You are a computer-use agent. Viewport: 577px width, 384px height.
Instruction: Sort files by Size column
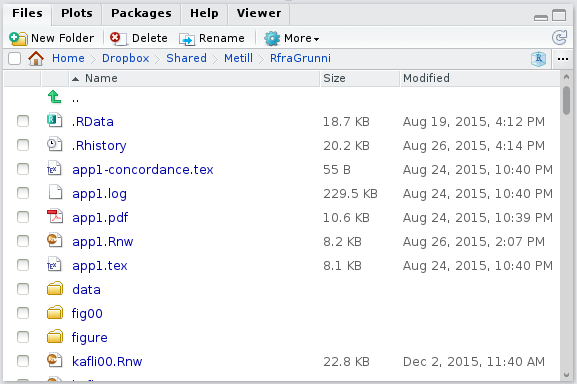point(360,78)
